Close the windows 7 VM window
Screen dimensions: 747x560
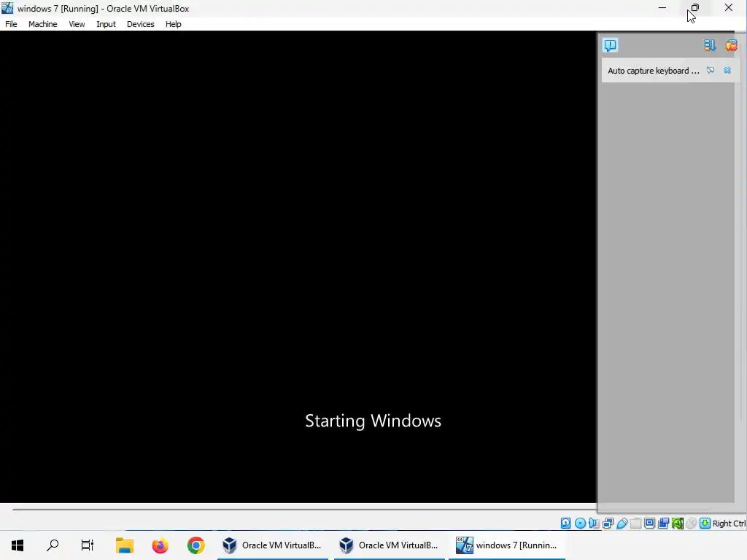click(729, 8)
